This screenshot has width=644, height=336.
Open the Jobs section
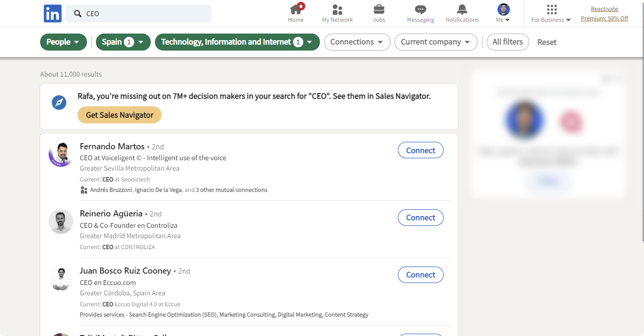coord(379,13)
